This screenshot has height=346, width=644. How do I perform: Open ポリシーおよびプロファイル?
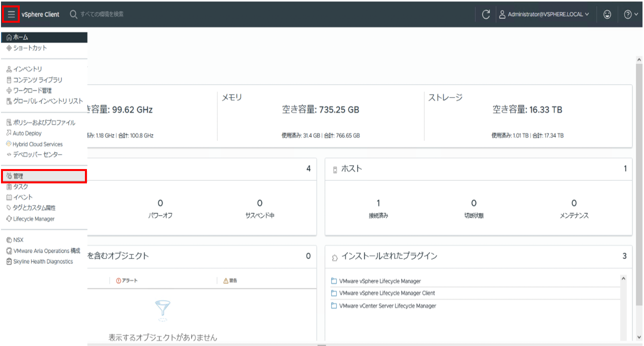coord(44,123)
